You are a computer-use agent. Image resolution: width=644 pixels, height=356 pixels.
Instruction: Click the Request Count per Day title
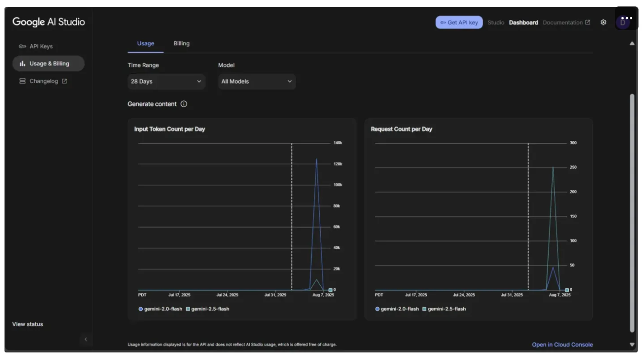401,129
